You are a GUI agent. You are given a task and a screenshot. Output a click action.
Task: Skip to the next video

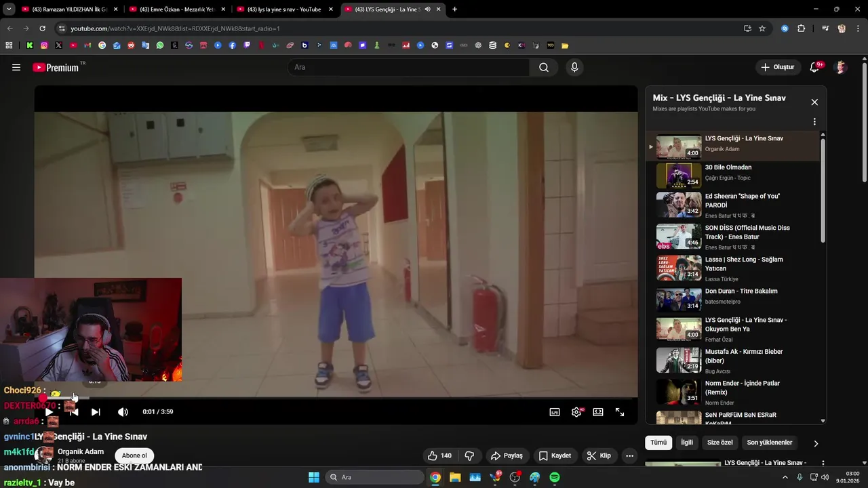pyautogui.click(x=96, y=412)
